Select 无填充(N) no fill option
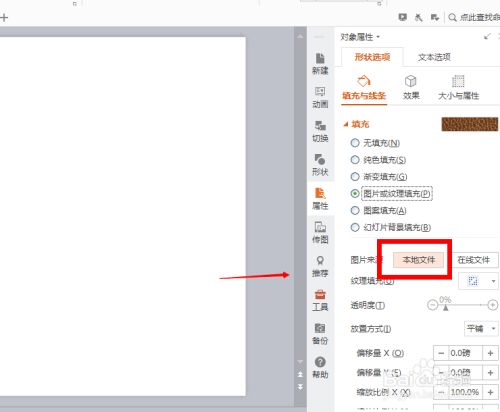Image resolution: width=500 pixels, height=412 pixels. (x=375, y=143)
